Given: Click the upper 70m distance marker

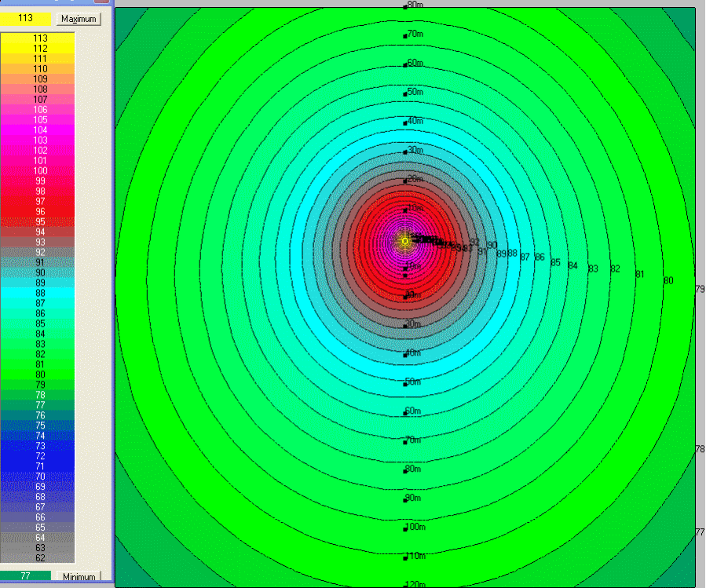Looking at the screenshot, I should pyautogui.click(x=414, y=35).
